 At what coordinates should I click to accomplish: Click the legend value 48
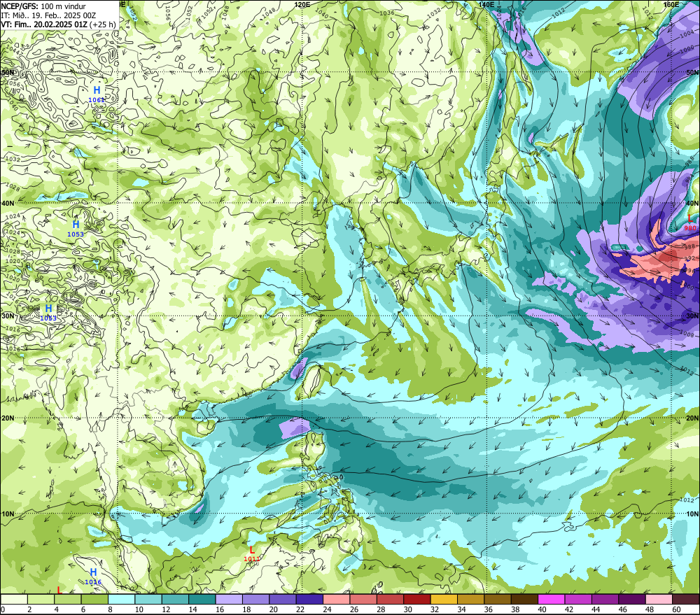(650, 609)
